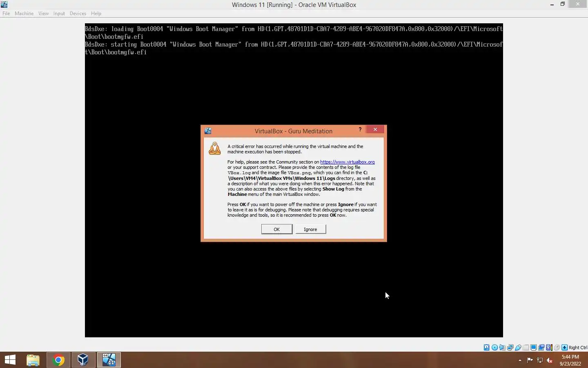Click the display status icon

click(533, 348)
